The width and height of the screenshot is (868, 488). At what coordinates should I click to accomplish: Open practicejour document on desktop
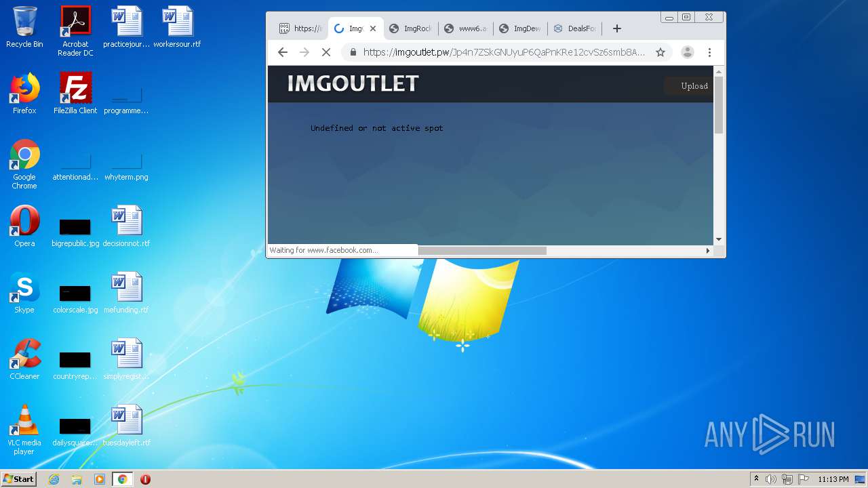tap(126, 27)
